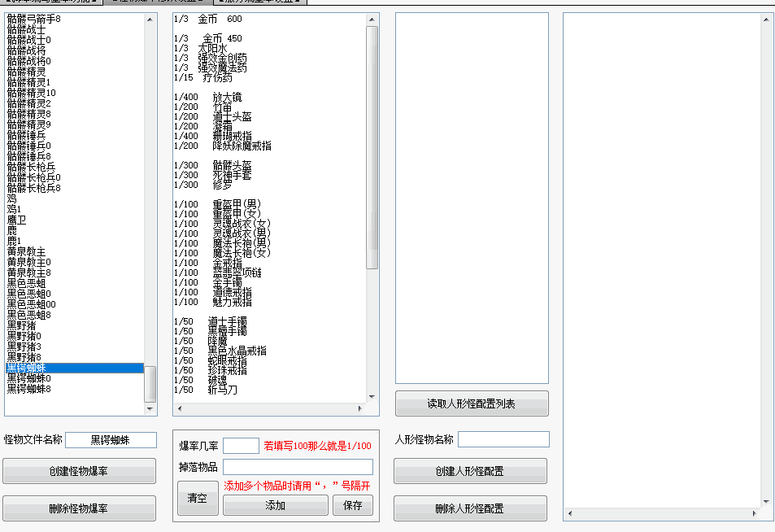Click the 1/3 太阳水 line

pyautogui.click(x=200, y=48)
